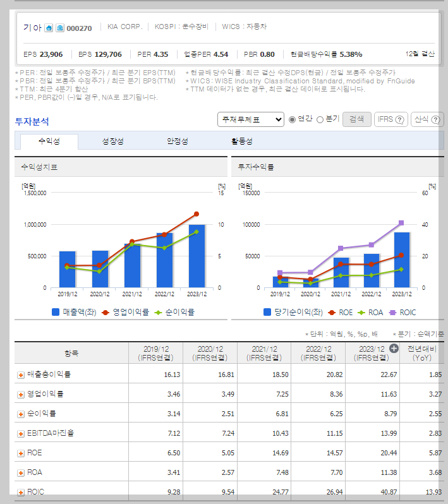
Task: Toggle the ROA legend marker in the chart
Action: click(x=361, y=313)
